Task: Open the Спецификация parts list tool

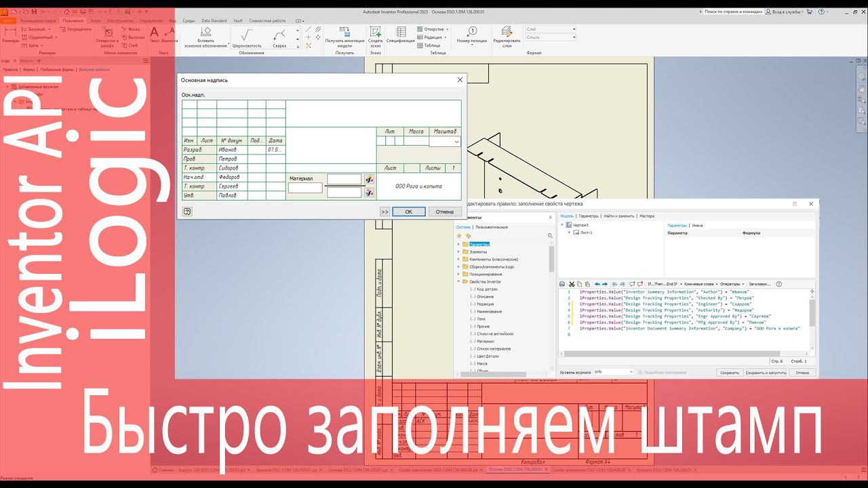Action: click(x=401, y=35)
